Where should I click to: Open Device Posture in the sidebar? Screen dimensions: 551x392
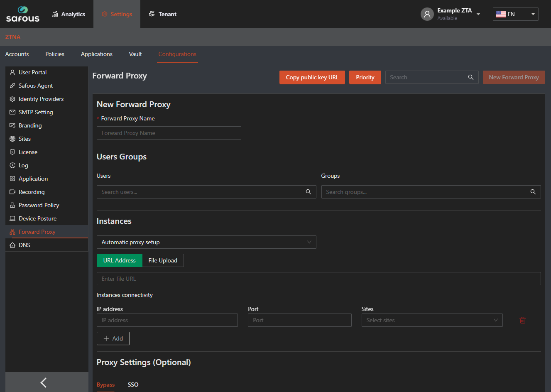click(37, 218)
